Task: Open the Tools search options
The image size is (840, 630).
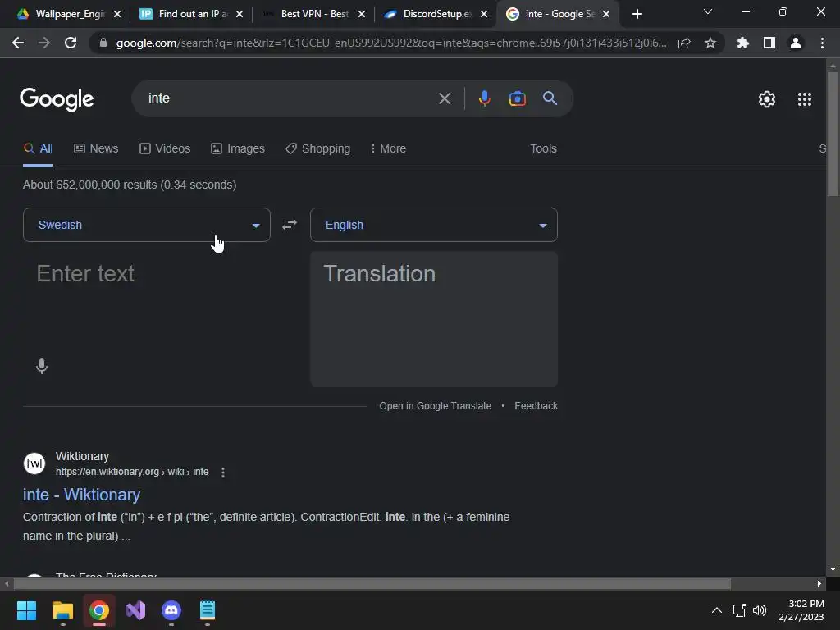Action: tap(543, 149)
